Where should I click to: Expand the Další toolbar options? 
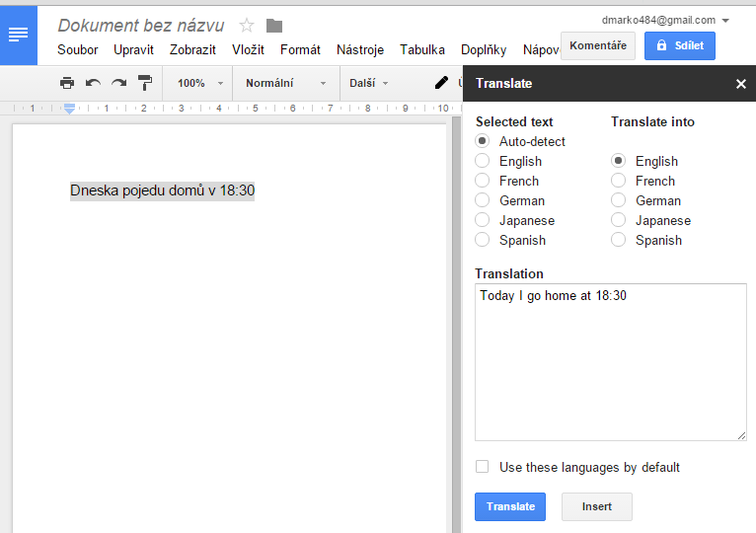[x=369, y=83]
